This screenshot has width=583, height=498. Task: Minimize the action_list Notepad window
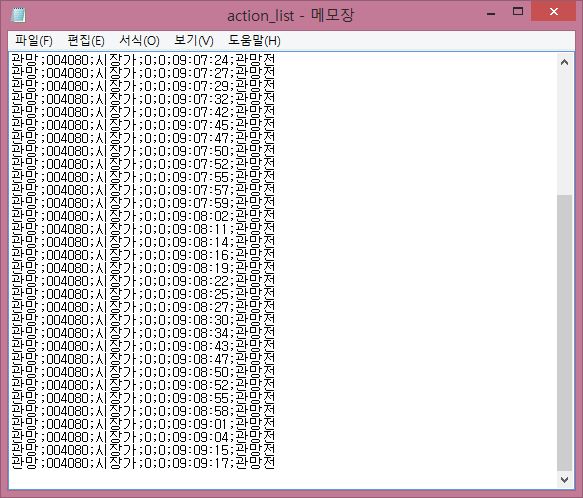(491, 14)
